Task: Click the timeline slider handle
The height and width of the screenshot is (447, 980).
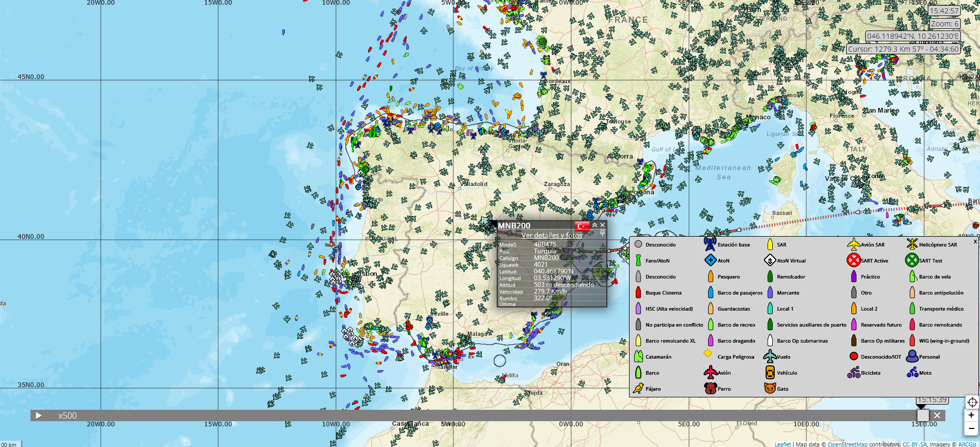Action: 923,415
